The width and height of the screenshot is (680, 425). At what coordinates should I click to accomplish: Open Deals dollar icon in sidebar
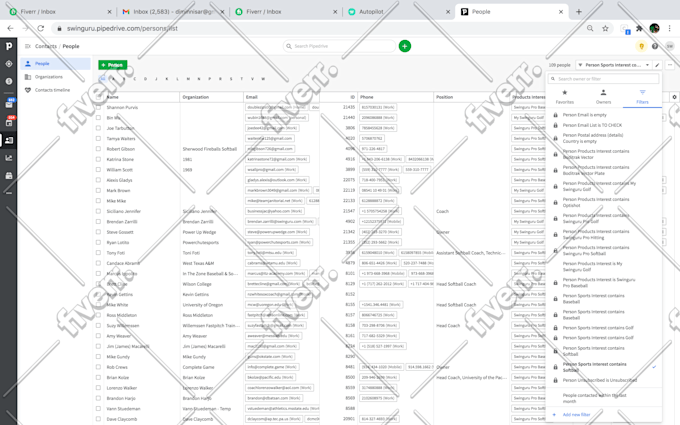(x=9, y=81)
